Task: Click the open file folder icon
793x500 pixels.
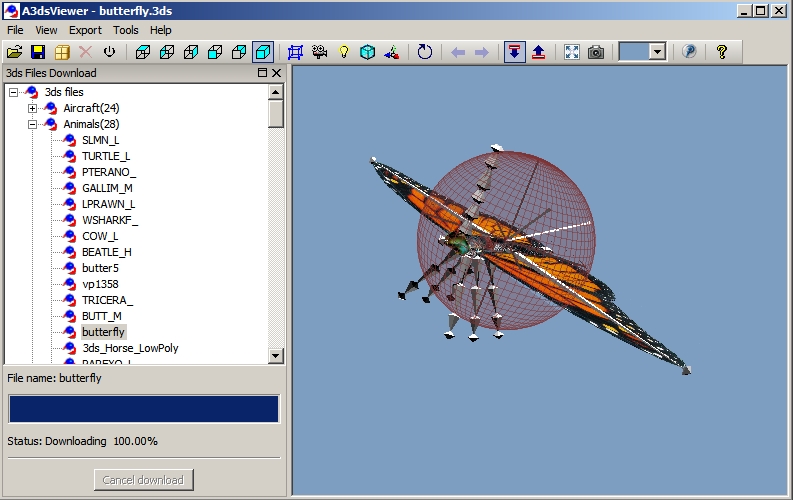Action: (14, 52)
